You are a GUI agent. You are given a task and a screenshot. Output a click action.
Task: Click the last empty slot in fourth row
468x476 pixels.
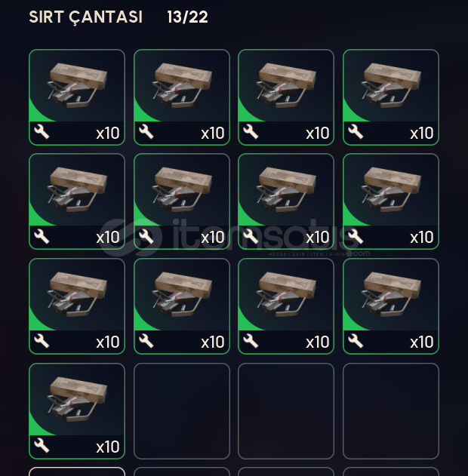tap(391, 411)
